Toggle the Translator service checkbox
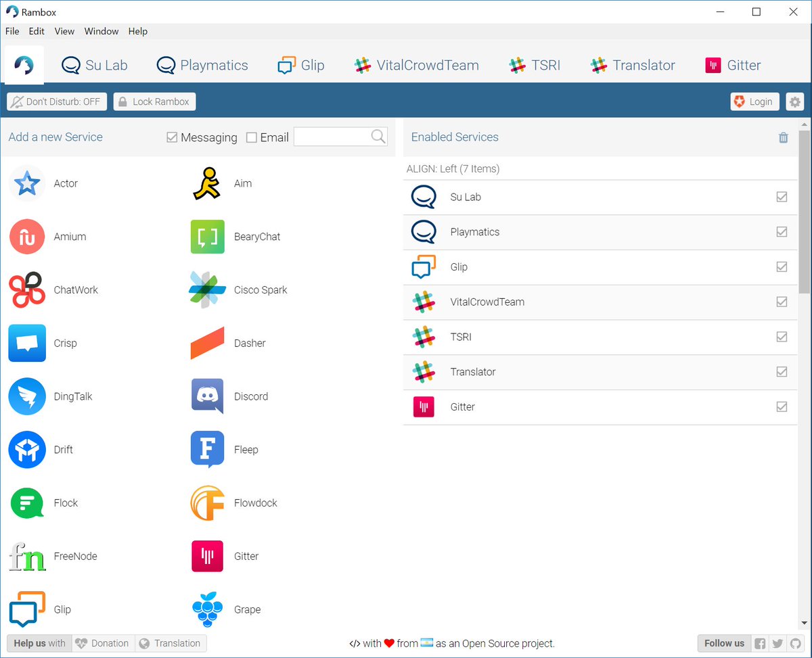The image size is (812, 658). tap(782, 372)
